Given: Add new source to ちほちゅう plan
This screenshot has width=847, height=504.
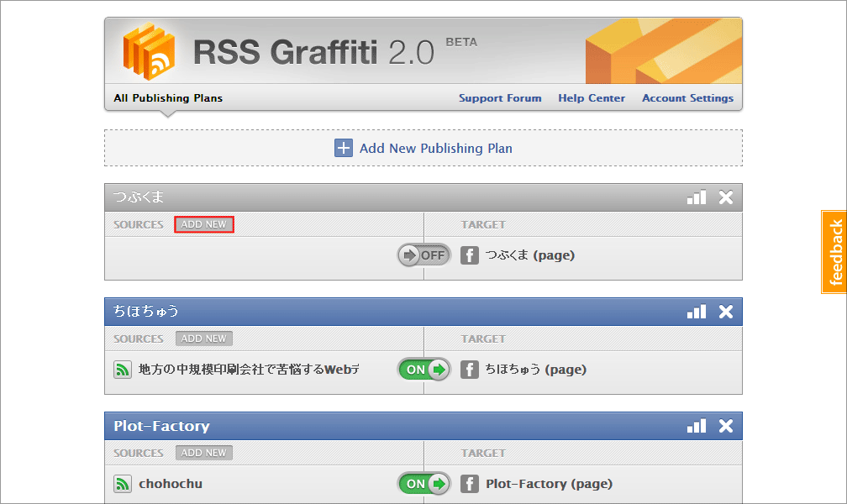Looking at the screenshot, I should pyautogui.click(x=204, y=339).
